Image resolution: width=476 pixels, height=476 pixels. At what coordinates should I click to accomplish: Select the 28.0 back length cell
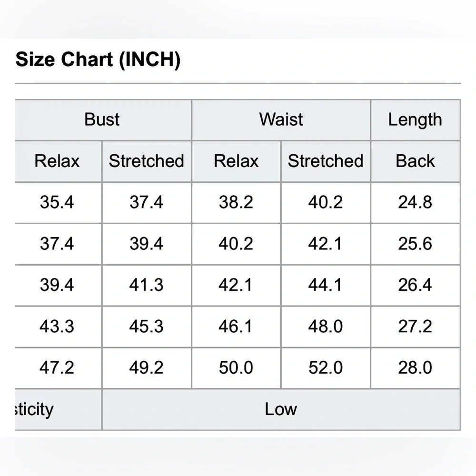pyautogui.click(x=415, y=368)
